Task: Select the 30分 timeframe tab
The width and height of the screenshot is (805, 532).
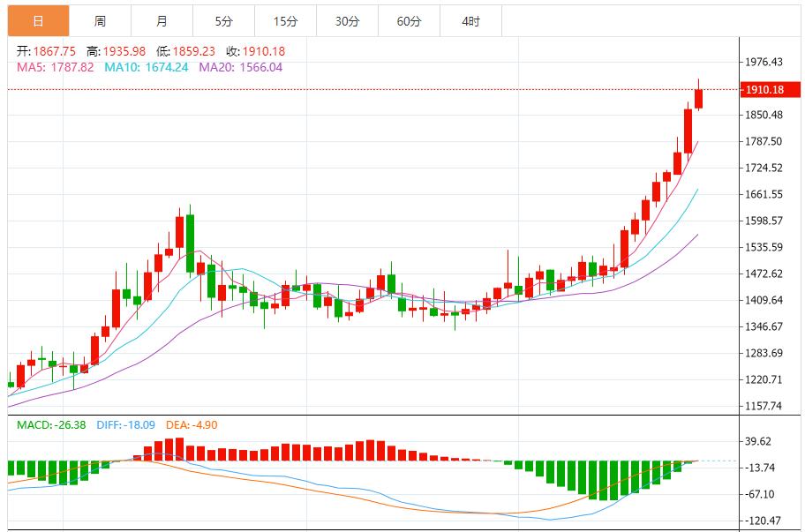Action: [347, 21]
